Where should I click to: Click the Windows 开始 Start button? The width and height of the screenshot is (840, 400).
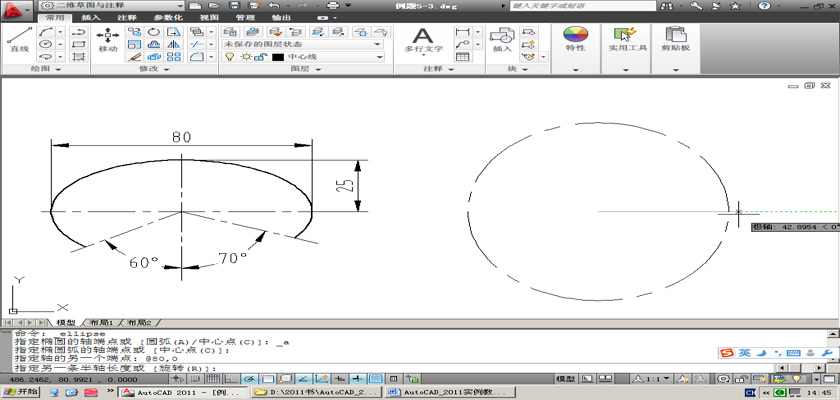pyautogui.click(x=20, y=392)
